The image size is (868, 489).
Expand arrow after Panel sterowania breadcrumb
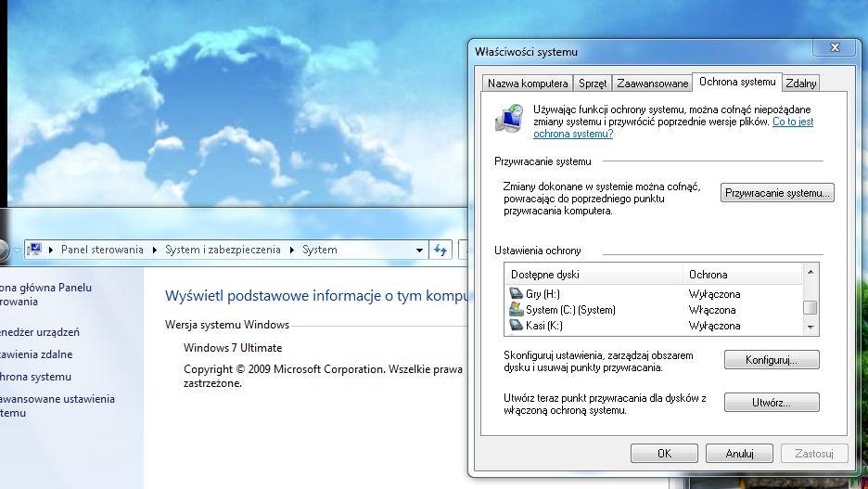click(155, 250)
